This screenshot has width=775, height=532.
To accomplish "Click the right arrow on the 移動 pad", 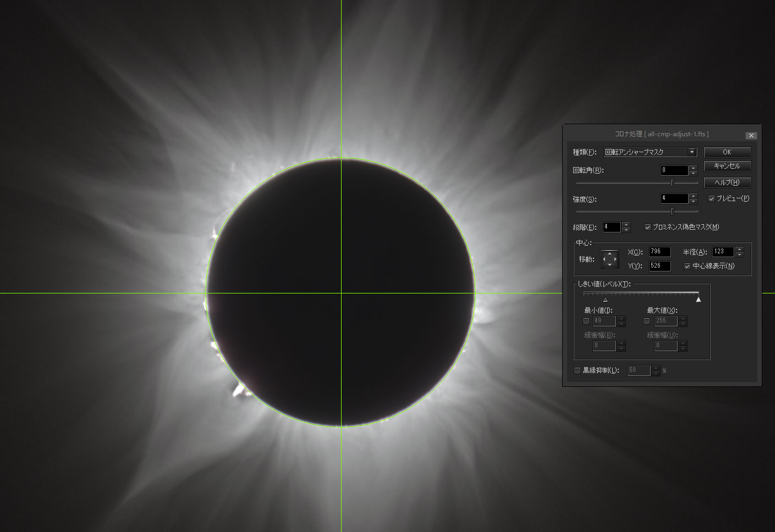I will 616,259.
